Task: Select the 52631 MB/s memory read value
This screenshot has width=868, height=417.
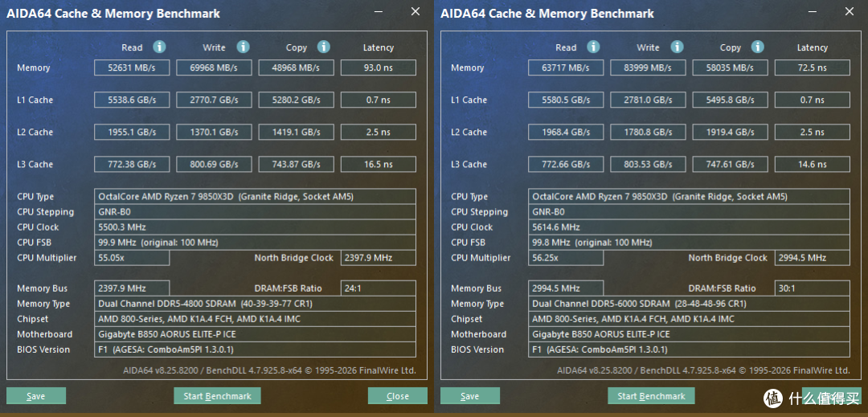Action: point(132,68)
